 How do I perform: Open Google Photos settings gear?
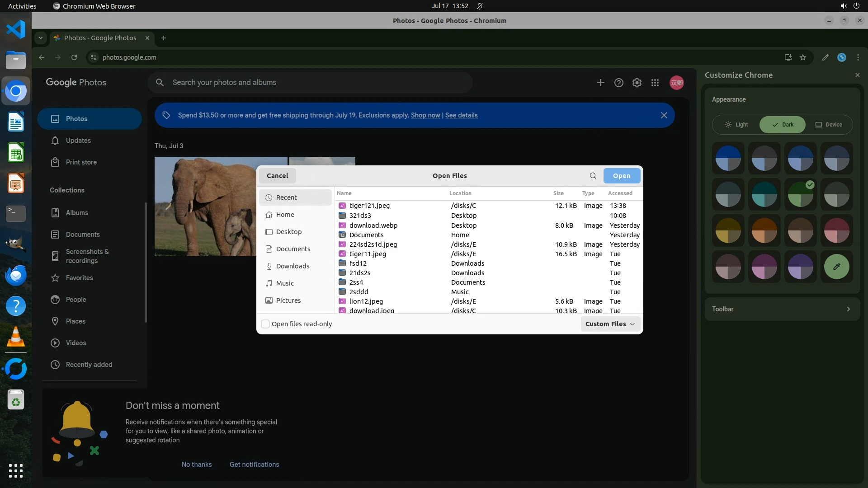click(x=637, y=83)
